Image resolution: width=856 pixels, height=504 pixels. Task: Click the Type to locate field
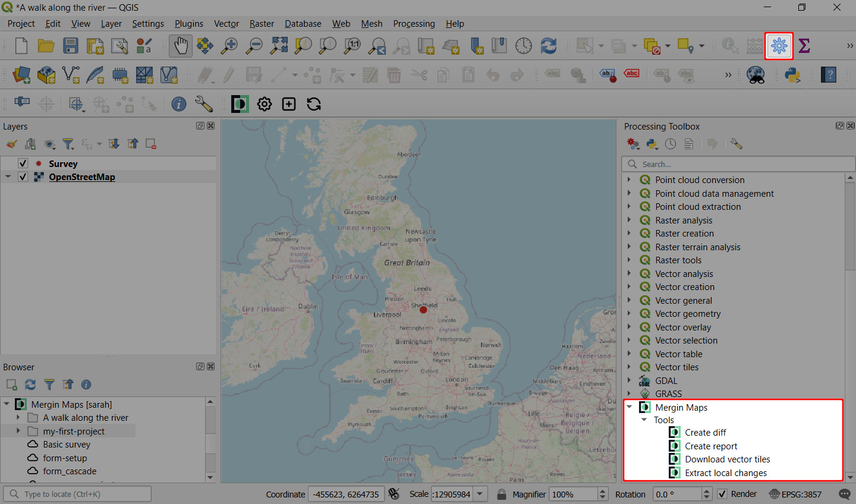(x=77, y=494)
